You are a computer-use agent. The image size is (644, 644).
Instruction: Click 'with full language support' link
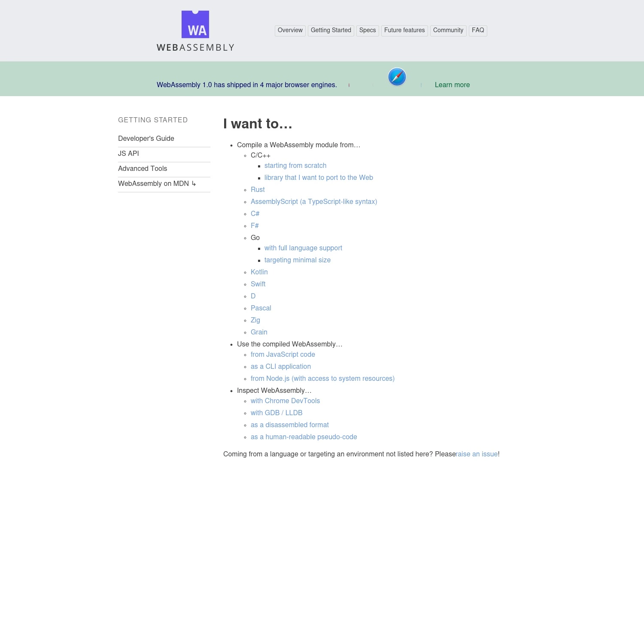[303, 248]
